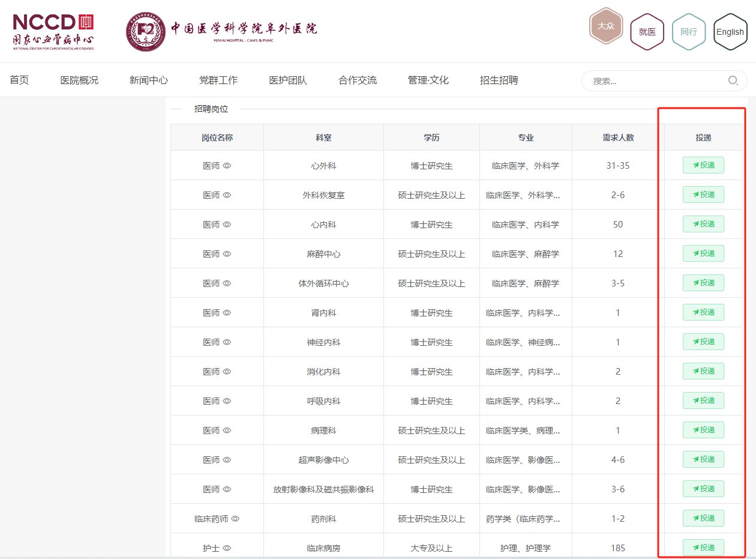View details eye icon for 麻醉中心 医师
This screenshot has width=756, height=559.
(227, 254)
